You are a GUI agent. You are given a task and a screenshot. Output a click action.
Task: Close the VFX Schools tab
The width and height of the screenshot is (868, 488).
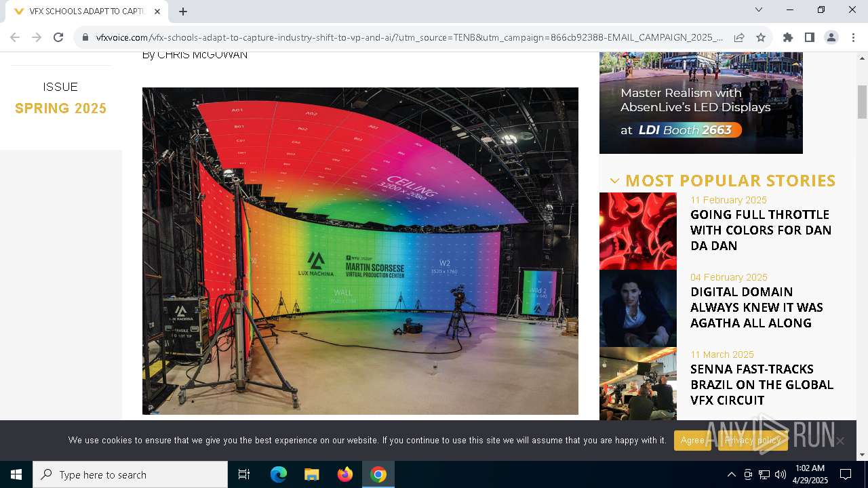pyautogui.click(x=157, y=11)
